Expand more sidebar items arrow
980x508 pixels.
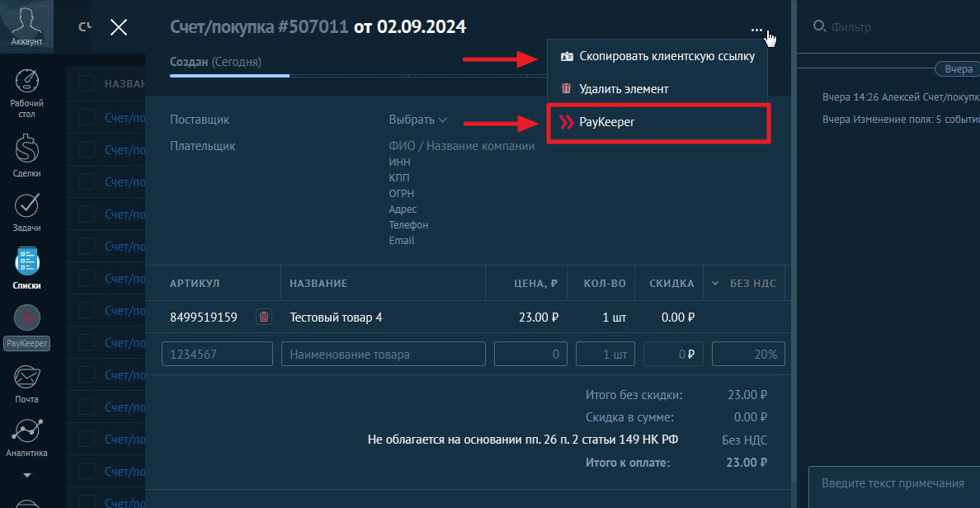click(27, 476)
